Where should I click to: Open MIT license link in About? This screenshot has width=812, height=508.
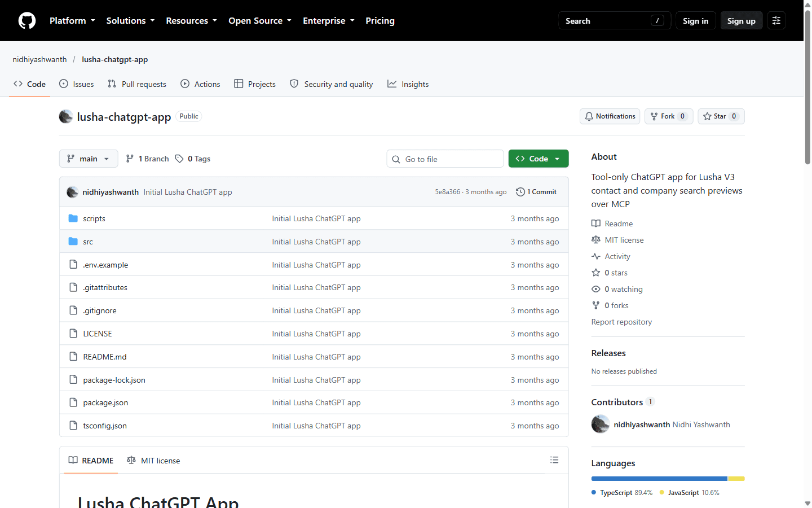coord(618,240)
